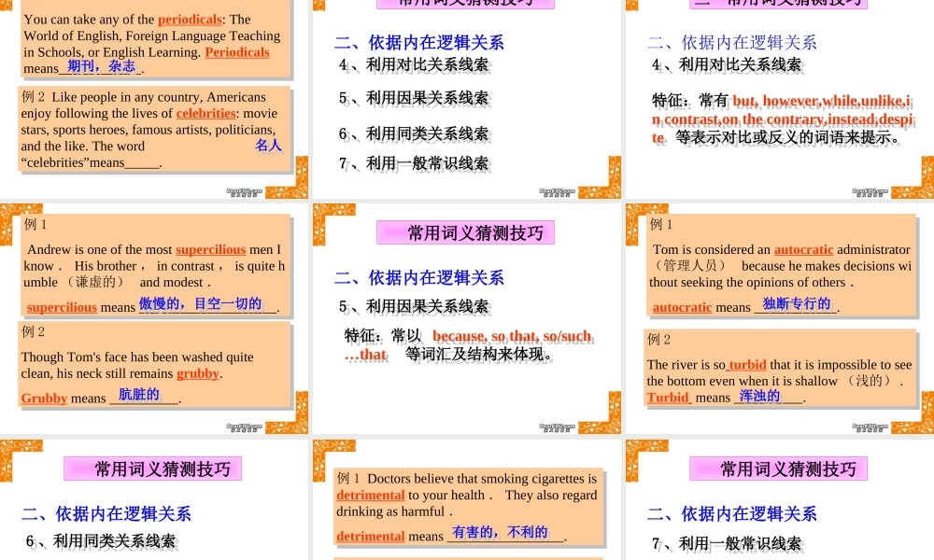Screen dimensions: 934x560
Task: Click "二、依据内在逻辑关系" above "6、利用同类关系线索" bottom slide
Action: pos(106,513)
